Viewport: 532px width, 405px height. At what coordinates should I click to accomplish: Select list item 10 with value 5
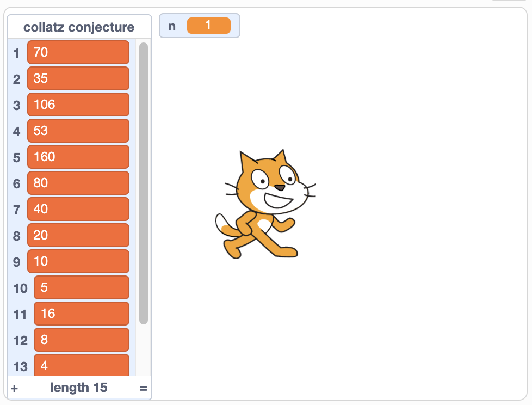click(82, 287)
